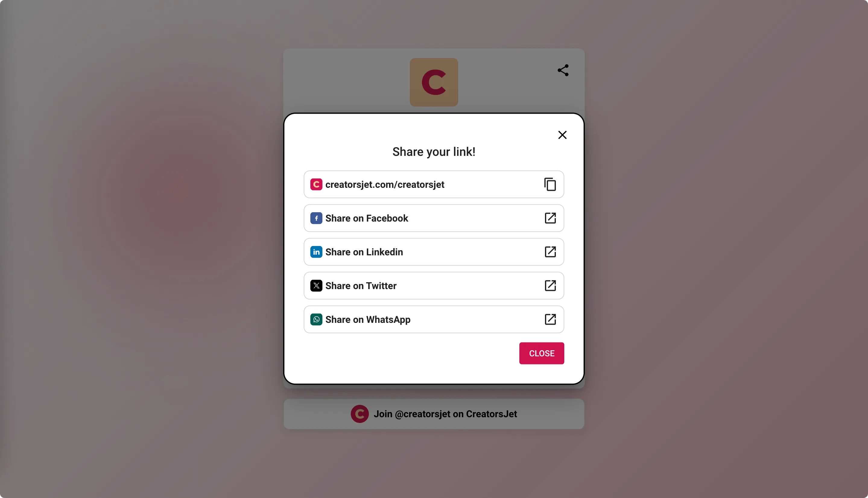Click the LinkedIn share external link icon

click(x=549, y=251)
